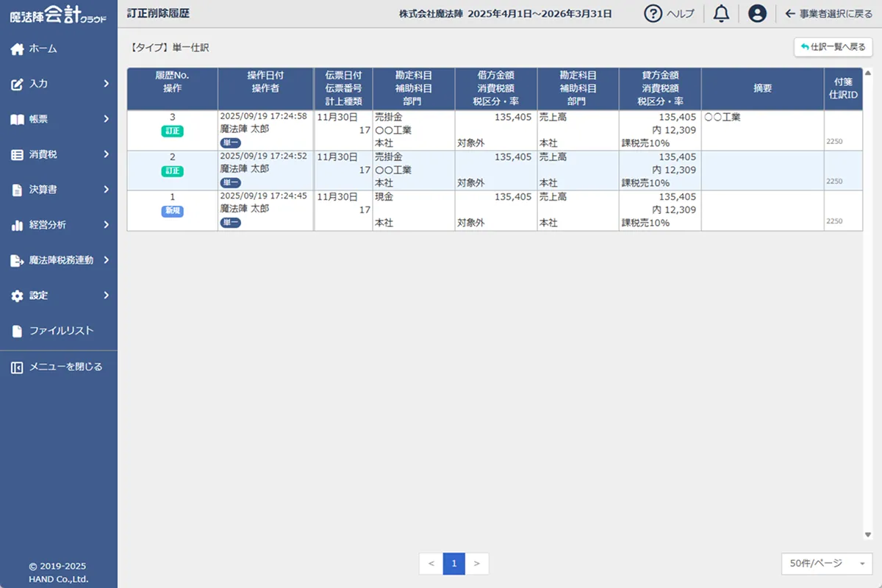Click 事業者選択に戻る link
The height and width of the screenshot is (588, 882).
(828, 13)
